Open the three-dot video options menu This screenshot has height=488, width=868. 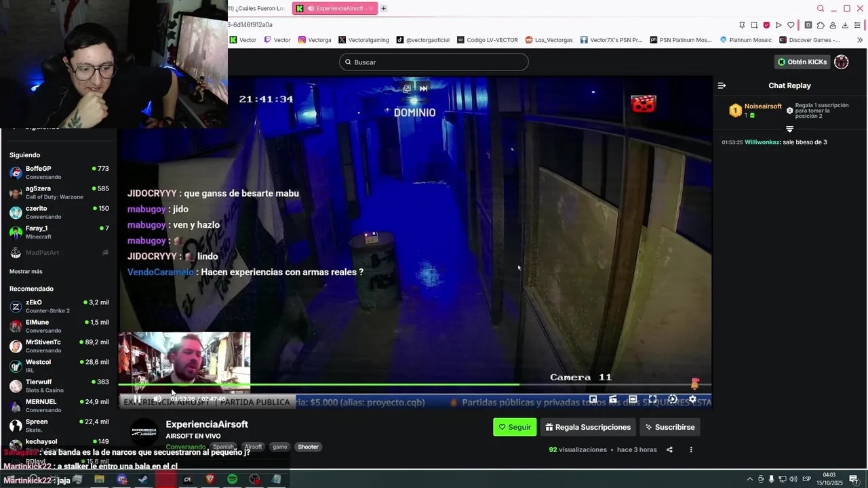click(x=691, y=449)
